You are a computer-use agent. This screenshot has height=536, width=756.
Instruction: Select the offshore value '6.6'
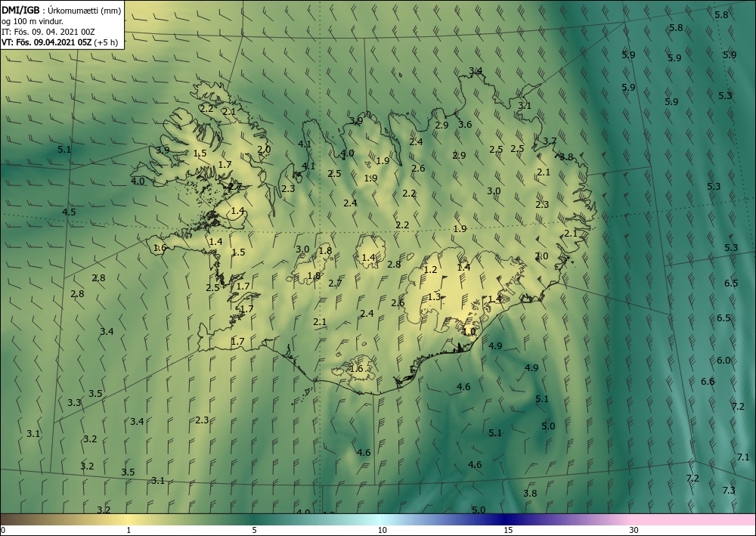[x=708, y=381]
